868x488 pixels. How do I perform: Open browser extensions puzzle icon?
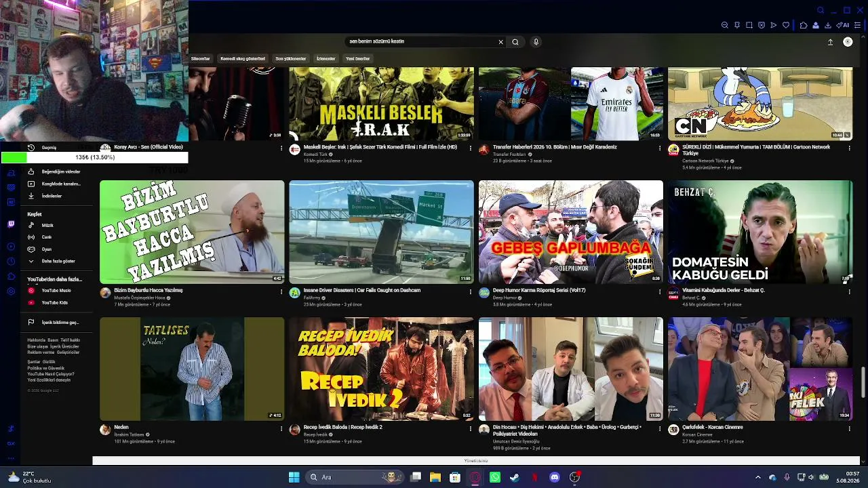(804, 25)
